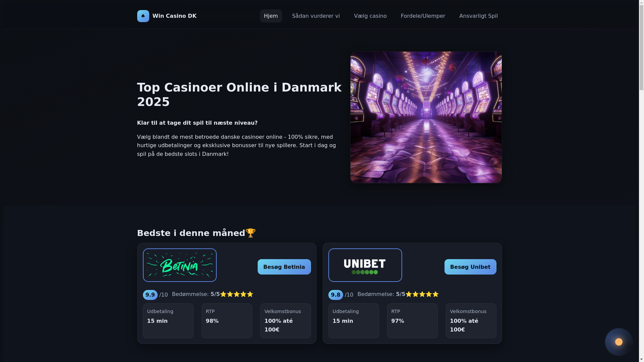This screenshot has height=362, width=644.
Task: Click Betinia's Velkomstbonus info card
Action: 285,321
